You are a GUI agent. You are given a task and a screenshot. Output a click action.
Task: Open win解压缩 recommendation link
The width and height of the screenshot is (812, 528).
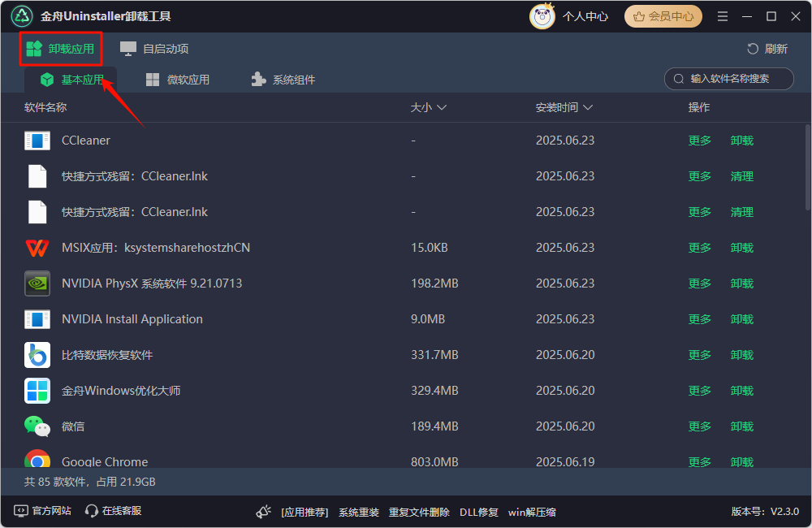coord(532,513)
